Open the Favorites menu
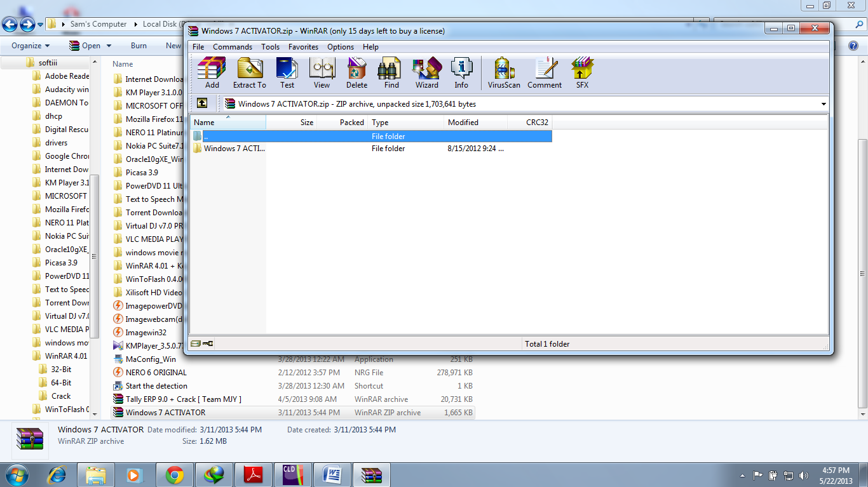Image resolution: width=868 pixels, height=487 pixels. pyautogui.click(x=303, y=47)
